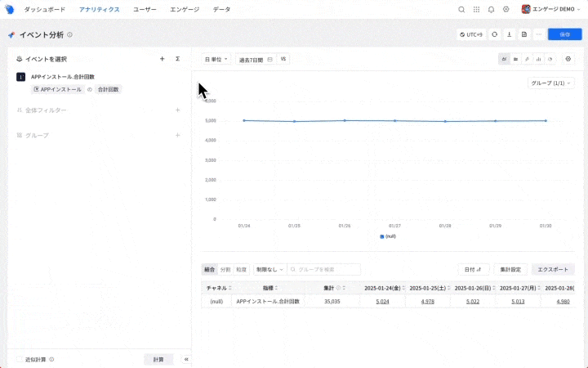Select the stacked chart view icon
Image resolution: width=588 pixels, height=368 pixels.
[x=516, y=59]
